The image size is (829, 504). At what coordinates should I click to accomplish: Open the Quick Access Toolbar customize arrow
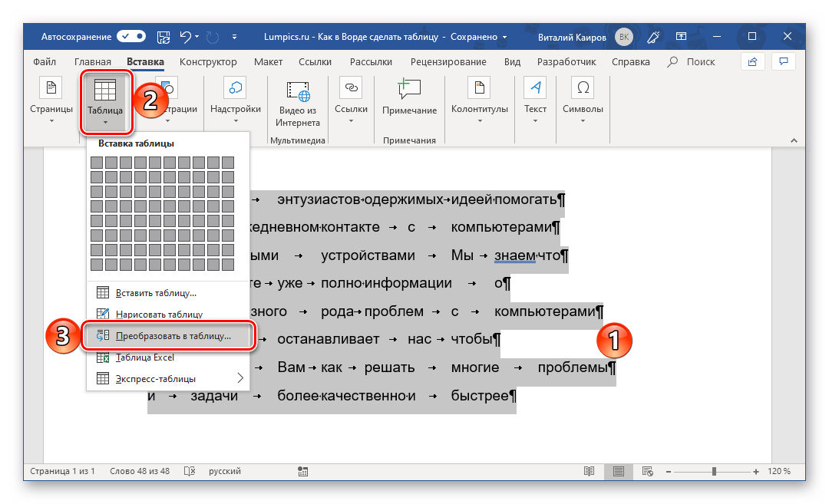click(x=234, y=37)
